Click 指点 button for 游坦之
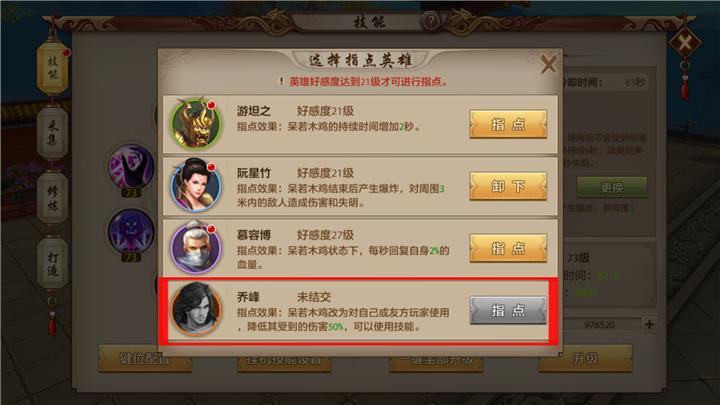 pos(508,124)
